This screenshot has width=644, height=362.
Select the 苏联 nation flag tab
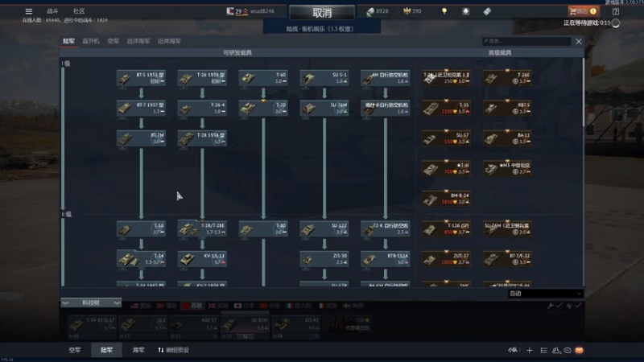192,306
